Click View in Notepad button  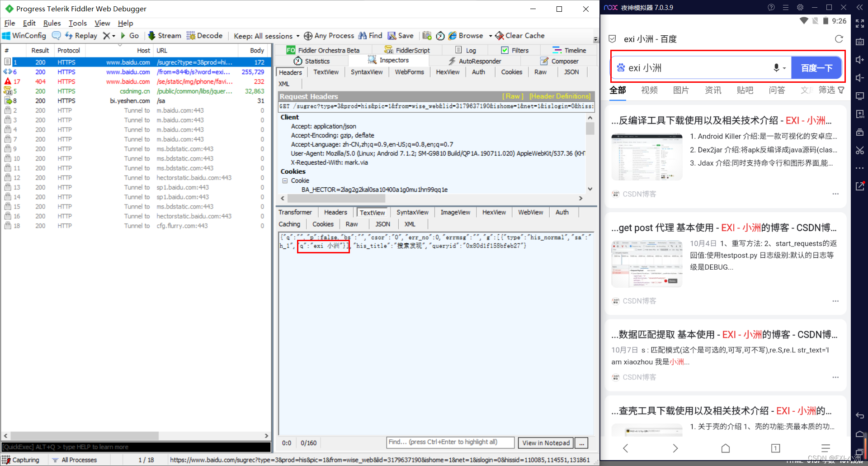point(546,443)
